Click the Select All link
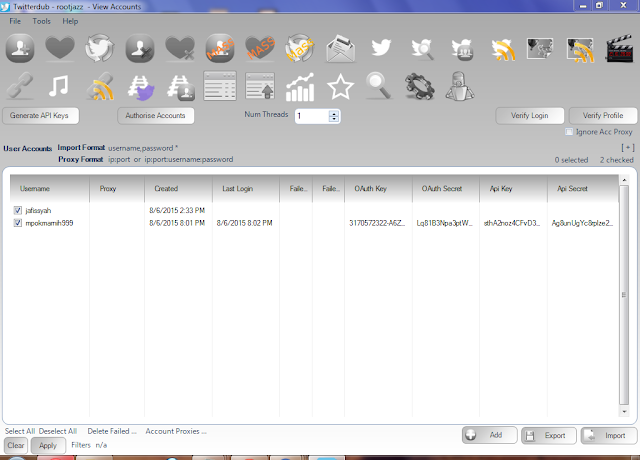The image size is (640, 460). (x=20, y=431)
